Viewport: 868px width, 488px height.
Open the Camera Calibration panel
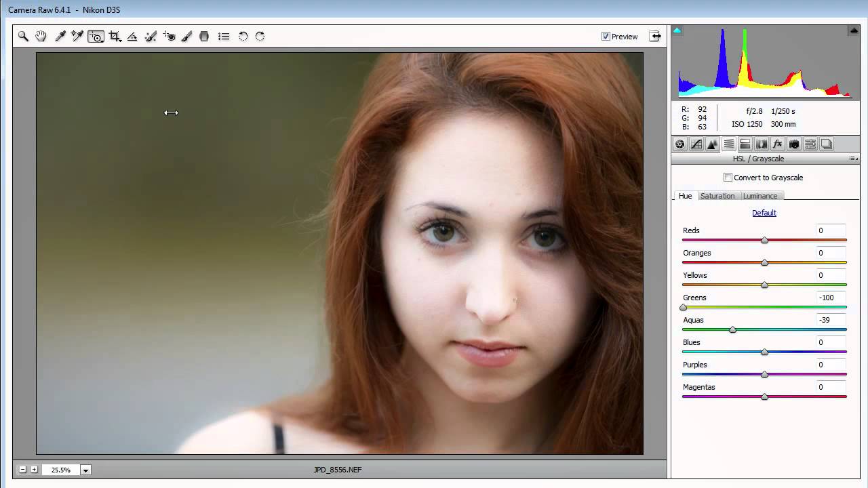click(793, 144)
